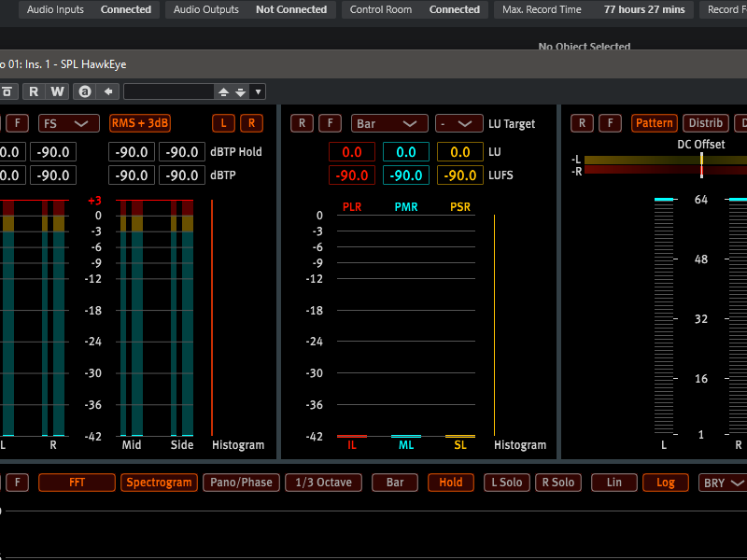747x560 pixels.
Task: Open the preset menu triangle in plugin toolbar
Action: coord(259,91)
